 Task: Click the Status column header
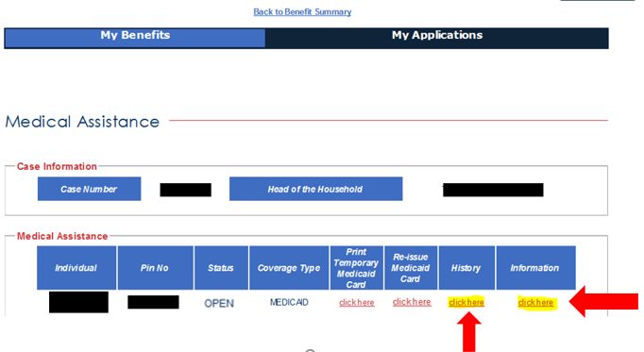click(221, 268)
